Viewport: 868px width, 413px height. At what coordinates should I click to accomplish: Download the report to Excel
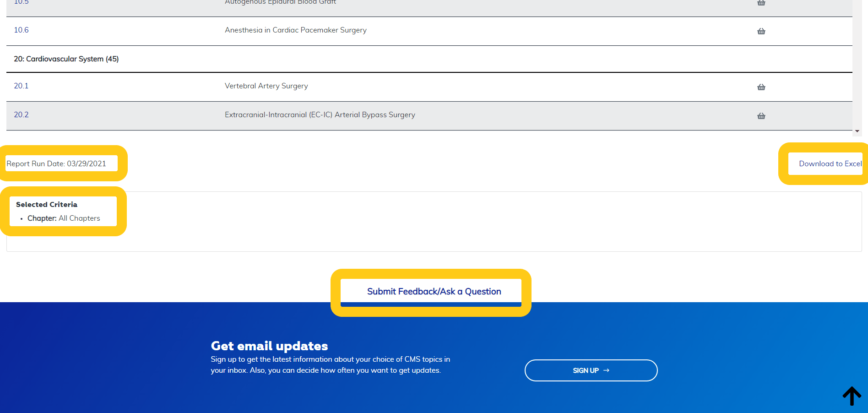click(x=830, y=163)
